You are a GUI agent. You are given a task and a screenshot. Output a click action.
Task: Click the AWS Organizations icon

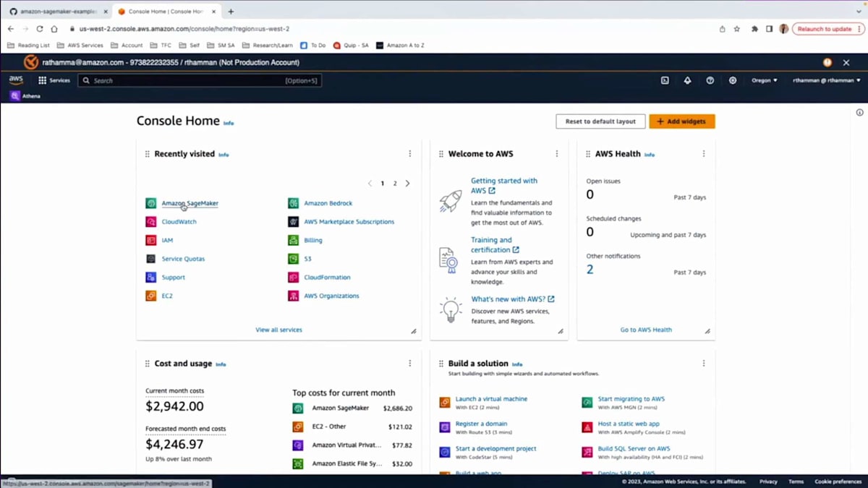(293, 296)
